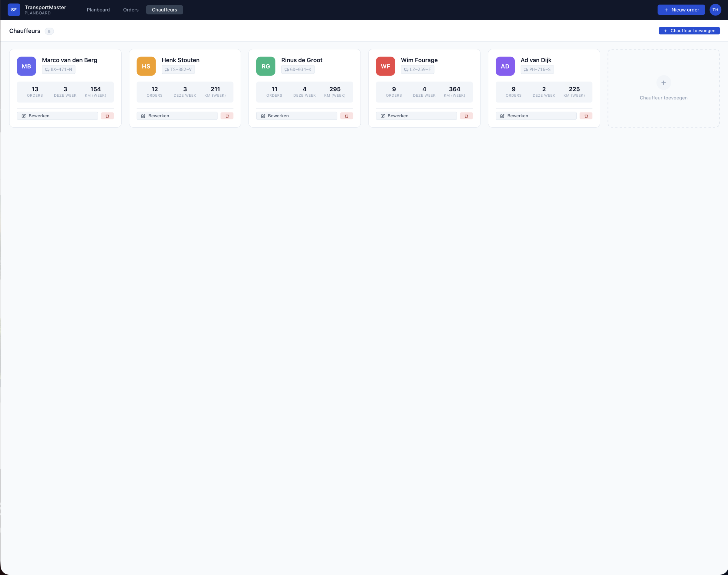Viewport: 728px width, 575px height.
Task: Switch to the Planboard tab
Action: [x=98, y=10]
